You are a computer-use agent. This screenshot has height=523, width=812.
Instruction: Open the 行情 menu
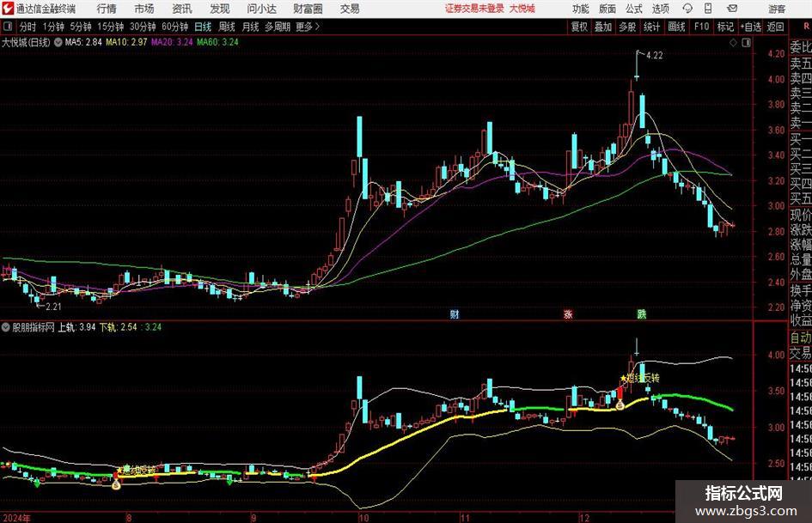pyautogui.click(x=107, y=9)
